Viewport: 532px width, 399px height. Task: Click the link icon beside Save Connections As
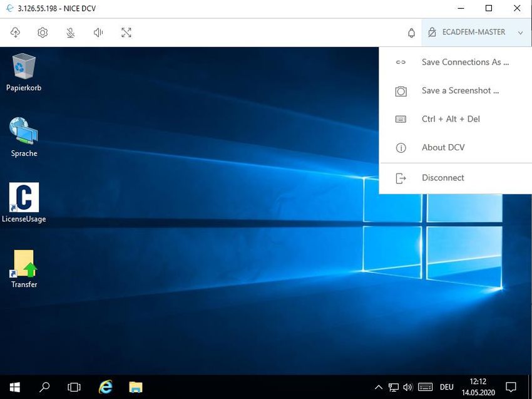(401, 62)
